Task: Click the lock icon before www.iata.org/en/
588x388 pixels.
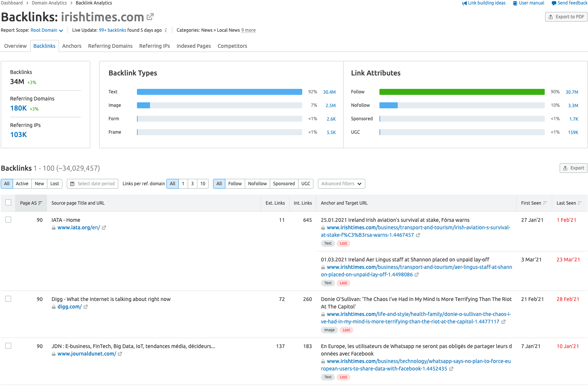Action: 54,228
